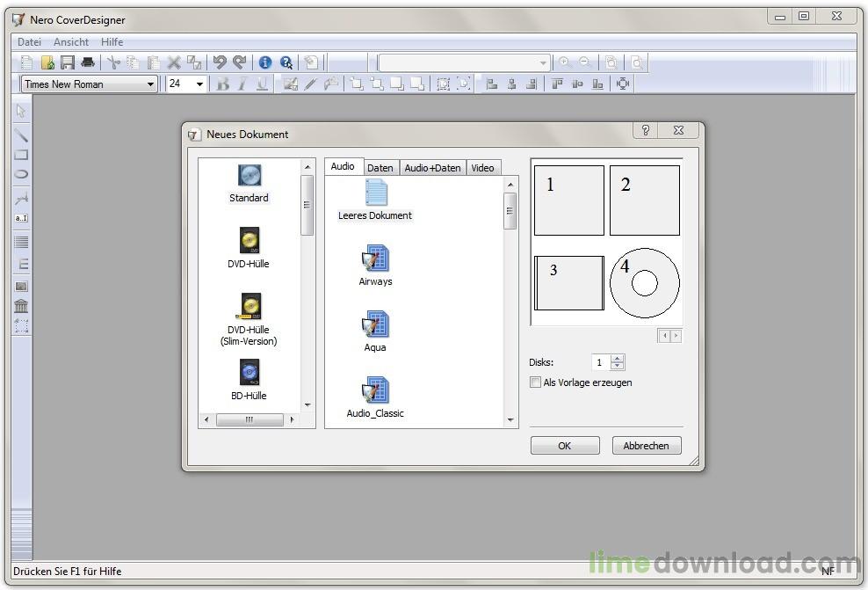Click the info icon in toolbar
This screenshot has width=868, height=590.
pyautogui.click(x=265, y=62)
